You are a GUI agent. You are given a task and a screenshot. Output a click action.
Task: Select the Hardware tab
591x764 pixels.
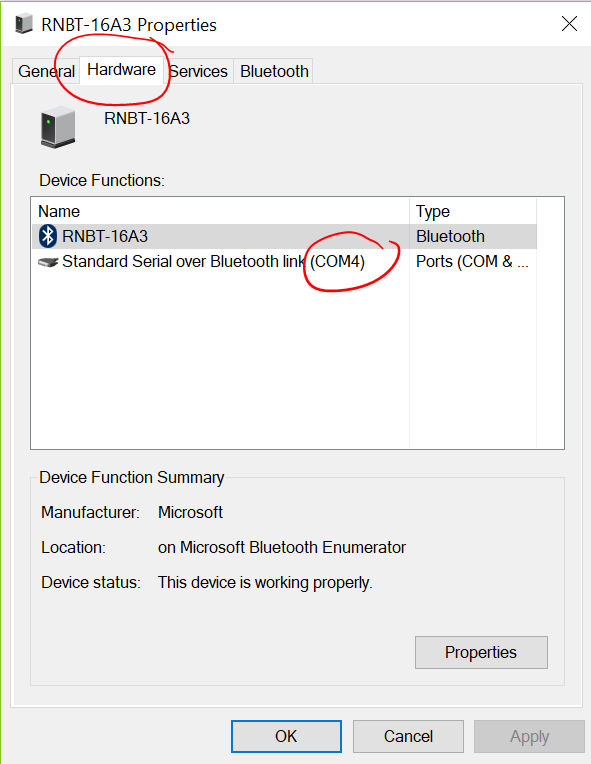(121, 70)
